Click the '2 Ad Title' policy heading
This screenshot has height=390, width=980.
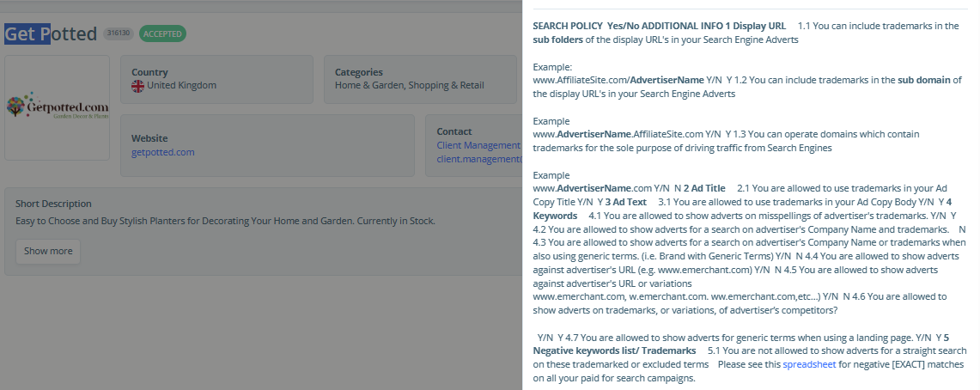coord(704,188)
